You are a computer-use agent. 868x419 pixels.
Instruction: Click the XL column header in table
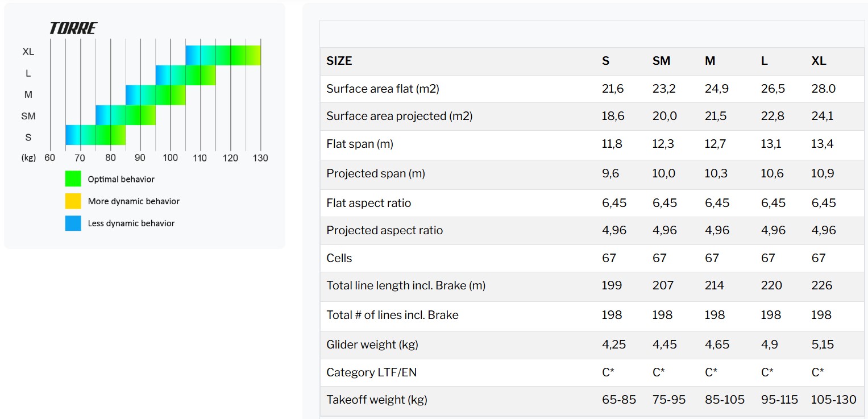coord(819,61)
